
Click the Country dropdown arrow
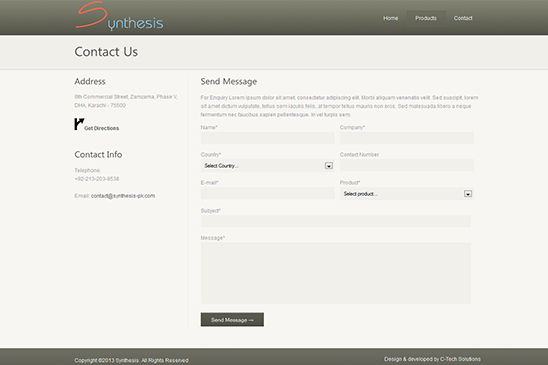pyautogui.click(x=329, y=166)
